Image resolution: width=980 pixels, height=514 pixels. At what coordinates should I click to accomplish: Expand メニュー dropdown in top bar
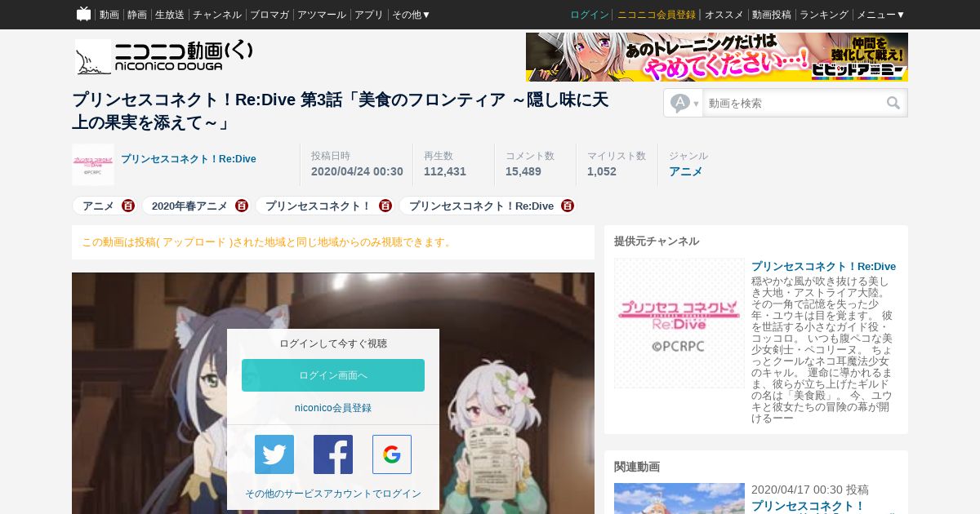point(880,15)
